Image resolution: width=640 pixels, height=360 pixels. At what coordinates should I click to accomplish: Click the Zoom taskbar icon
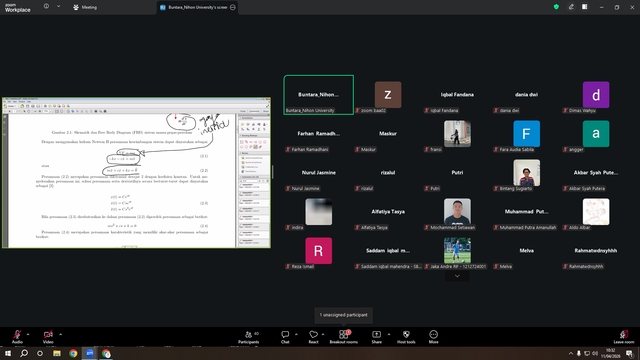coord(90,353)
